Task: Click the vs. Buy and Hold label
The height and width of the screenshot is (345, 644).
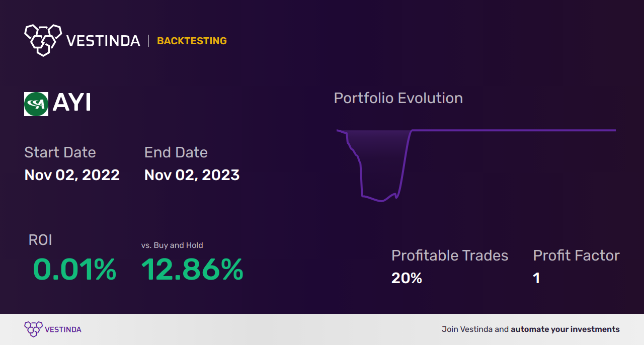Action: [x=172, y=245]
